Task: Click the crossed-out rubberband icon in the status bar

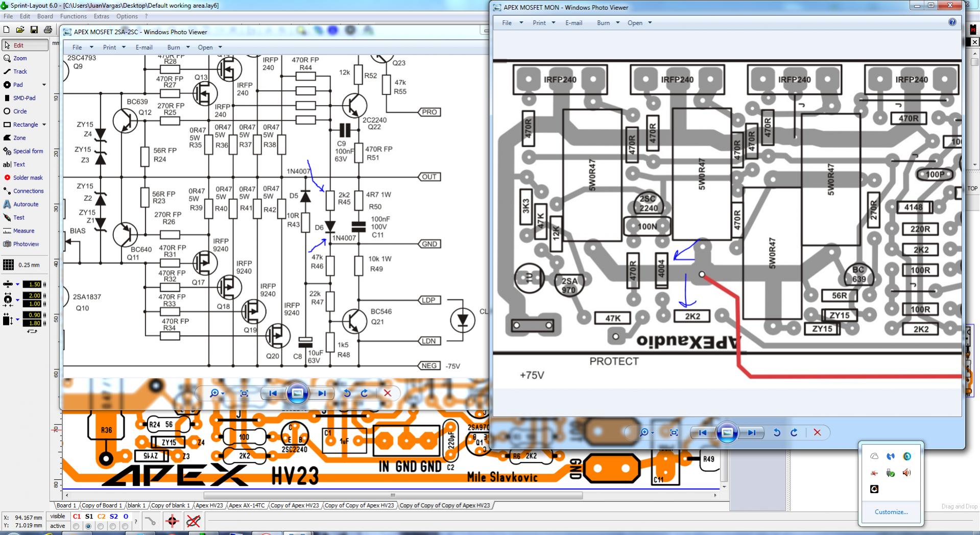Action: (193, 521)
